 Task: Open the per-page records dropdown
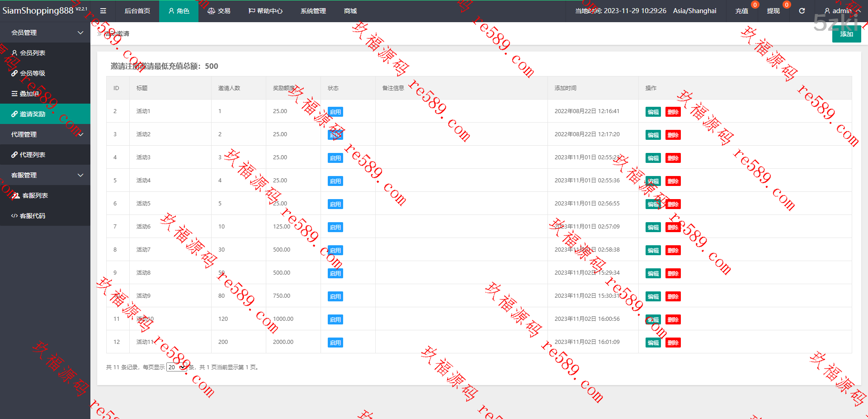[x=176, y=367]
